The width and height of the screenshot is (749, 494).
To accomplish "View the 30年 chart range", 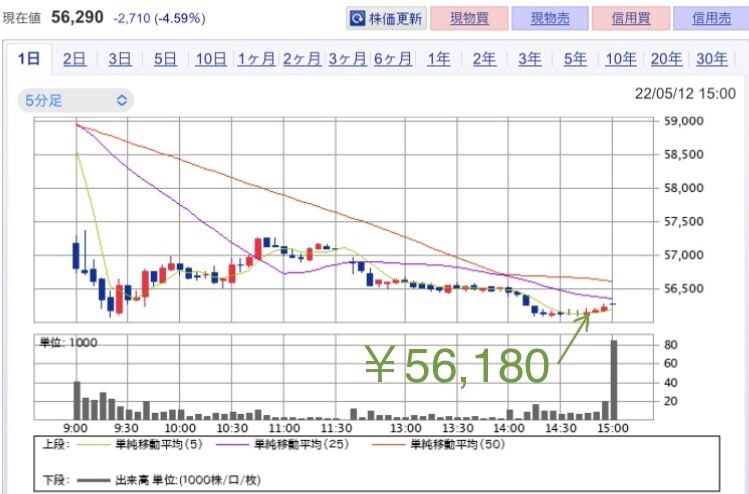I will pos(712,59).
